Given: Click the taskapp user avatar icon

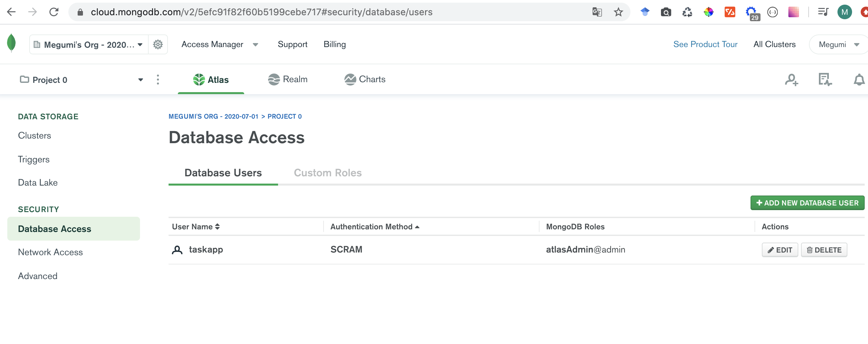Looking at the screenshot, I should [177, 250].
